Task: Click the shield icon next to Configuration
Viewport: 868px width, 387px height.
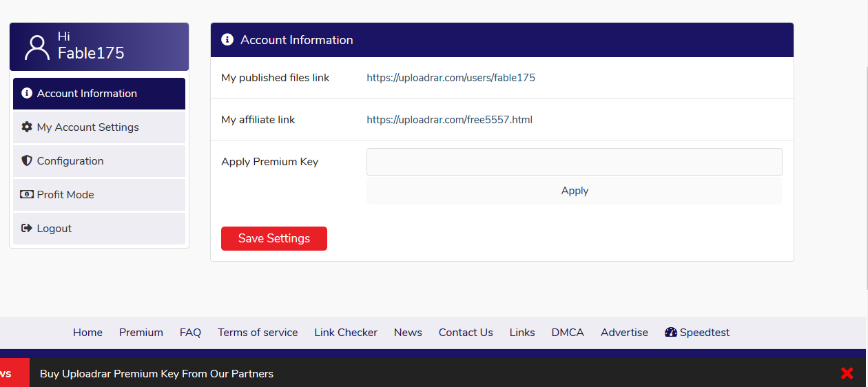Action: pos(27,160)
